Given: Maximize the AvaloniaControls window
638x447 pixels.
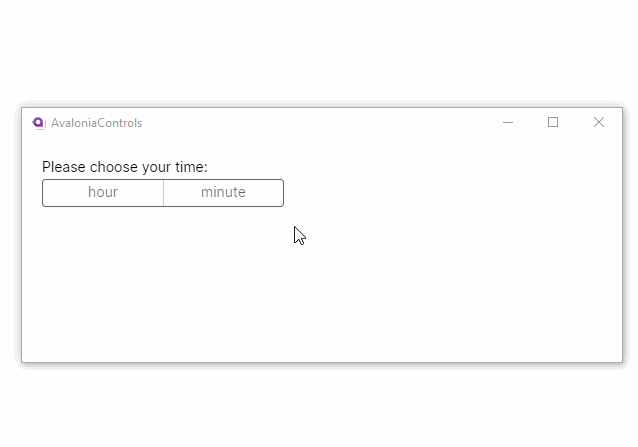Looking at the screenshot, I should pyautogui.click(x=553, y=123).
